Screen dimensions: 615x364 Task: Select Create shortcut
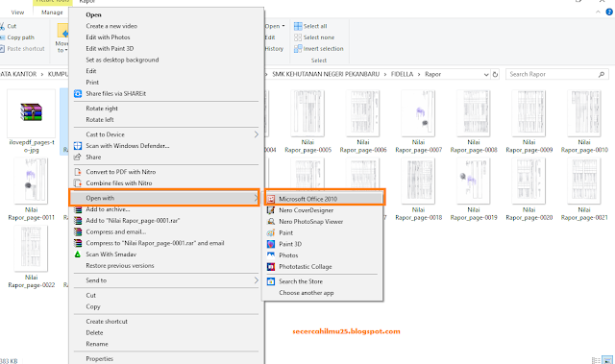click(107, 322)
